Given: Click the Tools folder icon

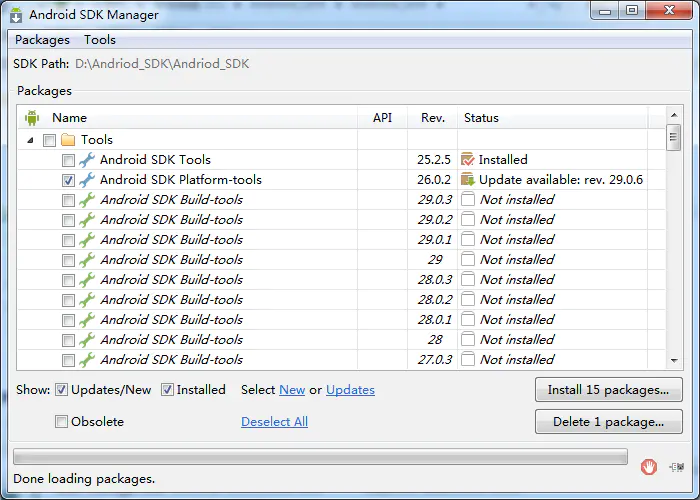Looking at the screenshot, I should (68, 140).
